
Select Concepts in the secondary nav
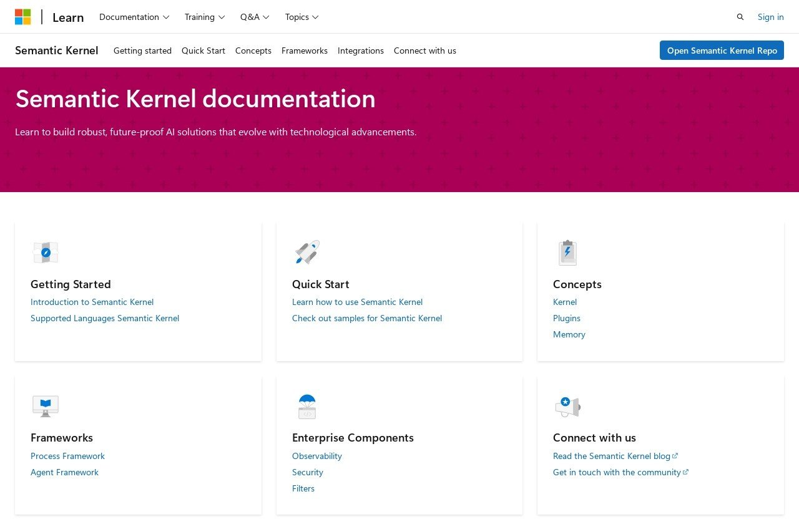253,51
